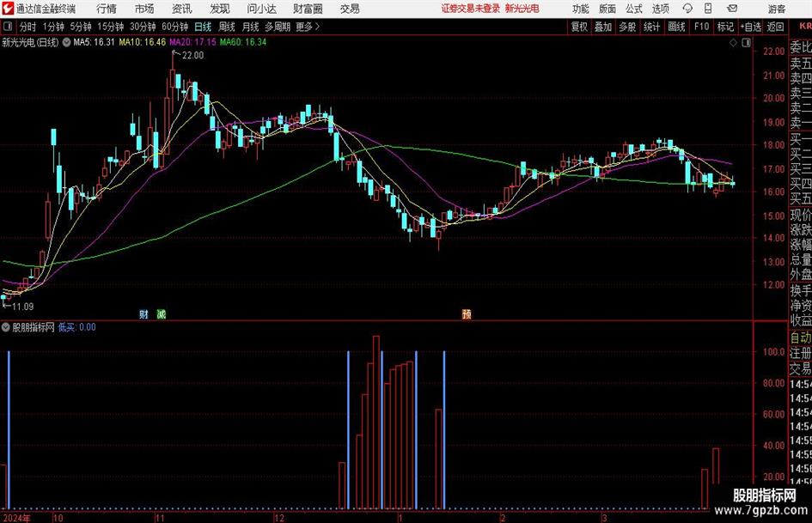
Task: Click 证券交易未登录 login notice
Action: coord(471,9)
